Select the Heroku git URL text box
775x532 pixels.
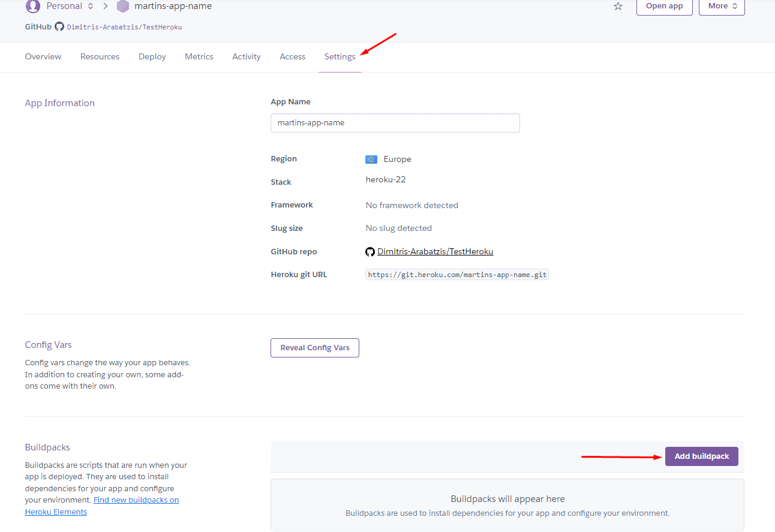(x=457, y=275)
